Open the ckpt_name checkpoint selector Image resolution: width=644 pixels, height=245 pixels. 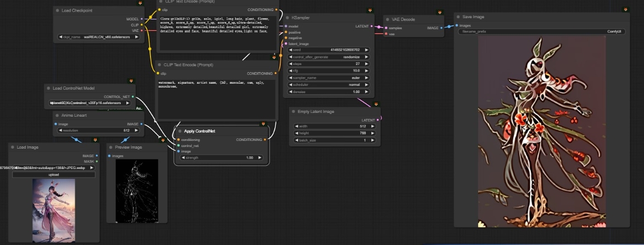tap(99, 37)
